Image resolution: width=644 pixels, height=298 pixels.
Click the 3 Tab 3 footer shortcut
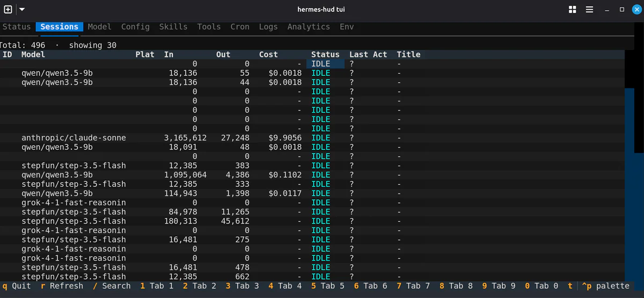pos(242,286)
